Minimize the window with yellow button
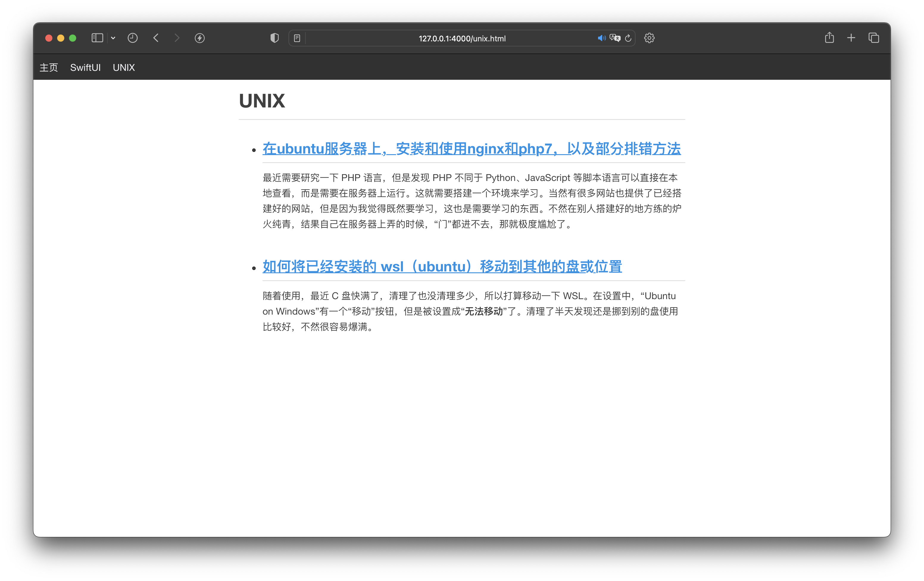 pos(61,38)
